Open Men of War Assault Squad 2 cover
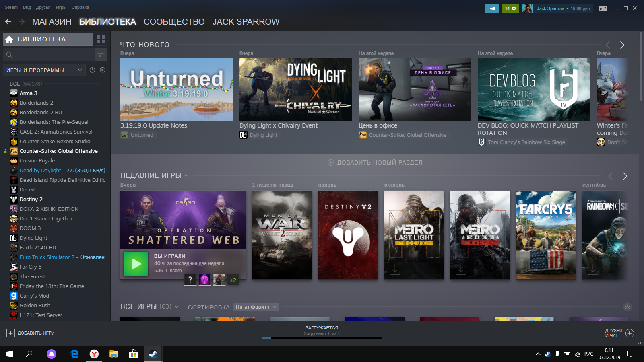This screenshot has height=362, width=644. [x=282, y=235]
